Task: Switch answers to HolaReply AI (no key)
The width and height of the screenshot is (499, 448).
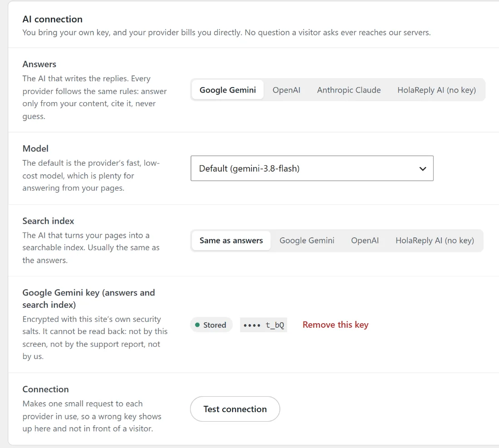Action: (436, 90)
